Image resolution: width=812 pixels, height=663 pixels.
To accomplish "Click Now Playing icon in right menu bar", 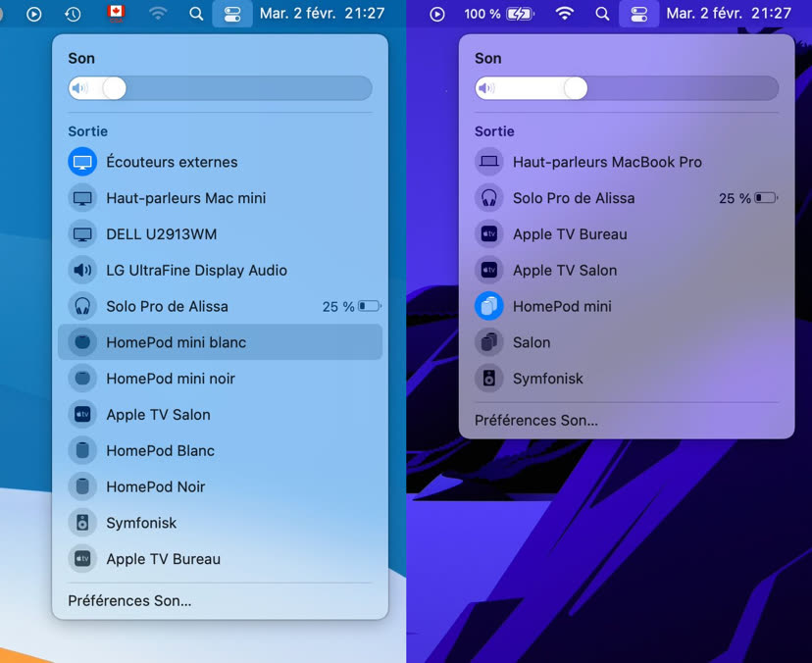I will pyautogui.click(x=437, y=14).
